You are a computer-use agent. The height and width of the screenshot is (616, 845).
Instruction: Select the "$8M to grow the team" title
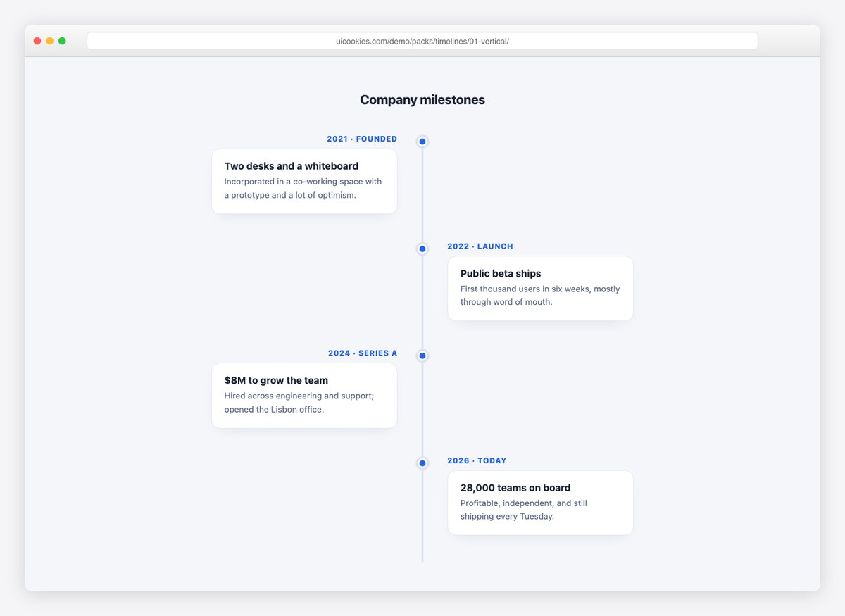pyautogui.click(x=276, y=380)
